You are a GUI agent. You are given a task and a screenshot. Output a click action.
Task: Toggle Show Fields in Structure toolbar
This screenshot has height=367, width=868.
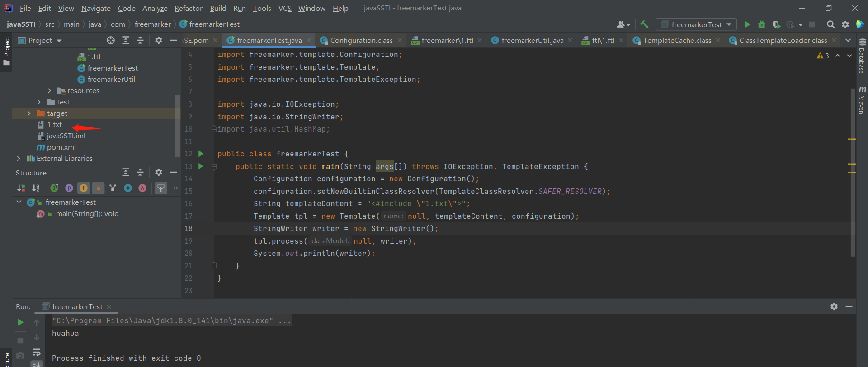(84, 188)
